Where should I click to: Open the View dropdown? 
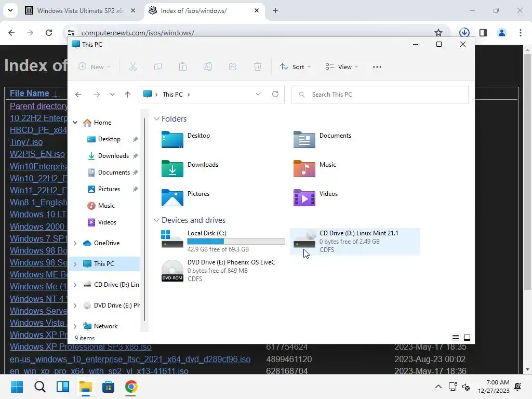pyautogui.click(x=342, y=67)
